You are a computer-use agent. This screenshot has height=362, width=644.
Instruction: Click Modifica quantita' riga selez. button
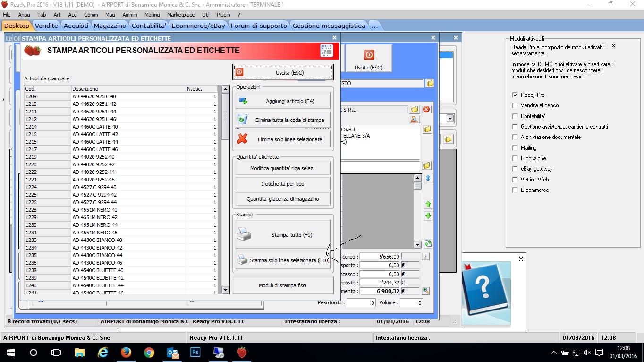(x=283, y=168)
